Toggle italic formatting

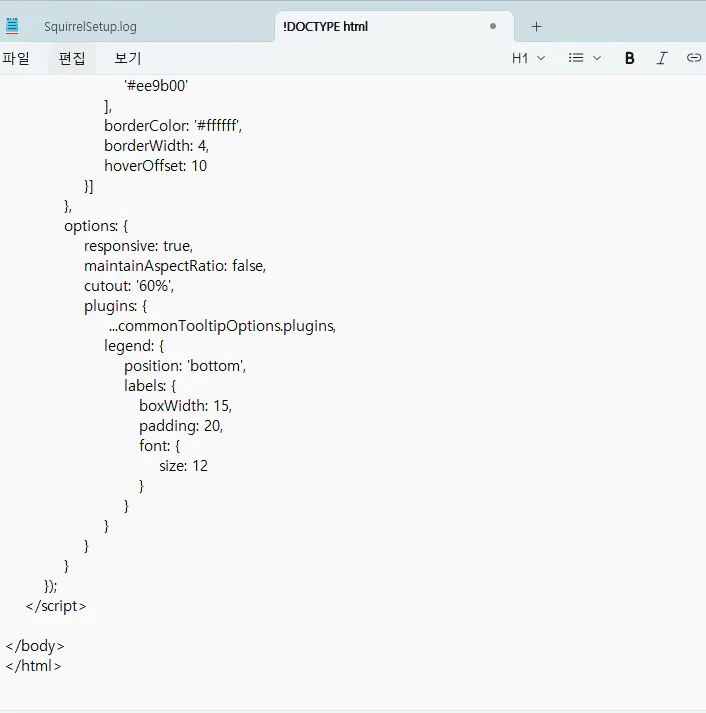(662, 58)
